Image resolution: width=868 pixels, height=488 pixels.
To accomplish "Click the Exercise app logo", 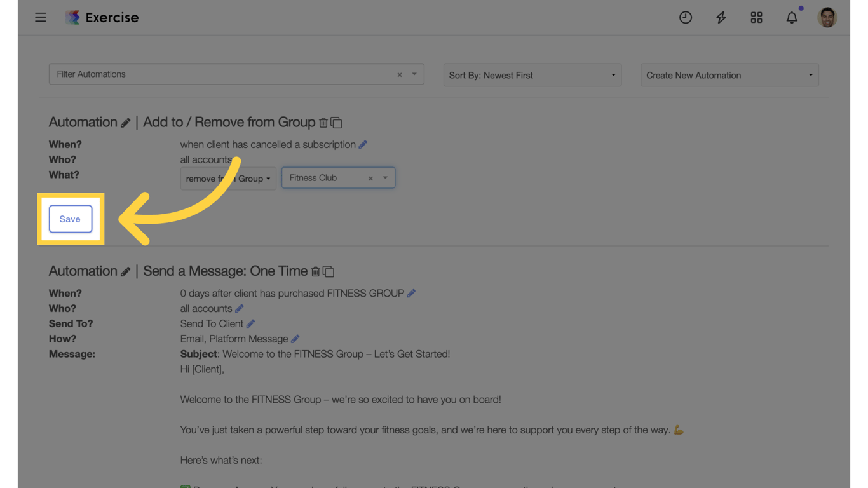I will pos(102,17).
